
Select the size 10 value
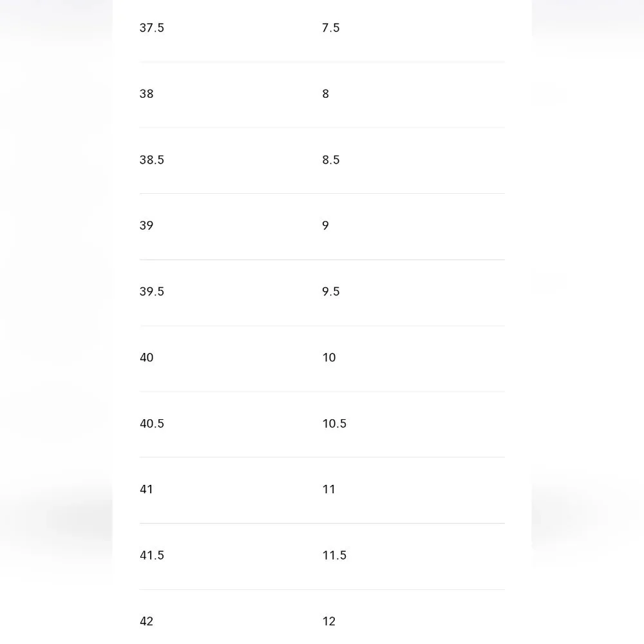[329, 357]
